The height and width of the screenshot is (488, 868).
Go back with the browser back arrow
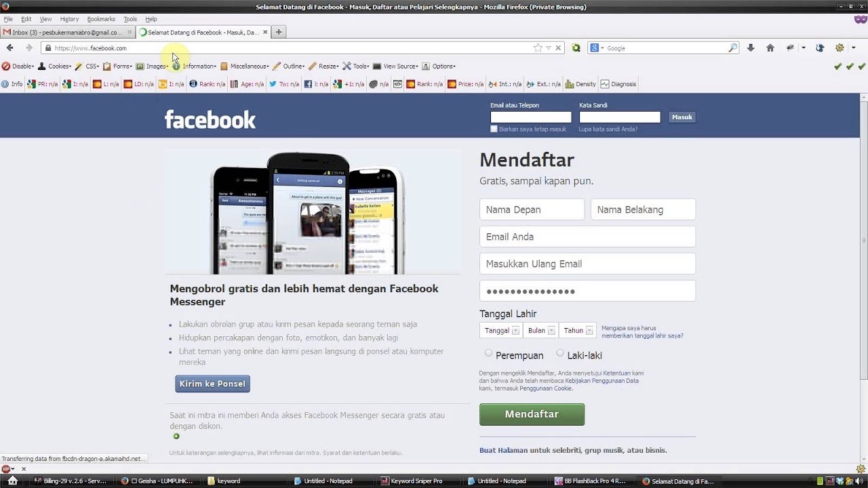click(9, 48)
